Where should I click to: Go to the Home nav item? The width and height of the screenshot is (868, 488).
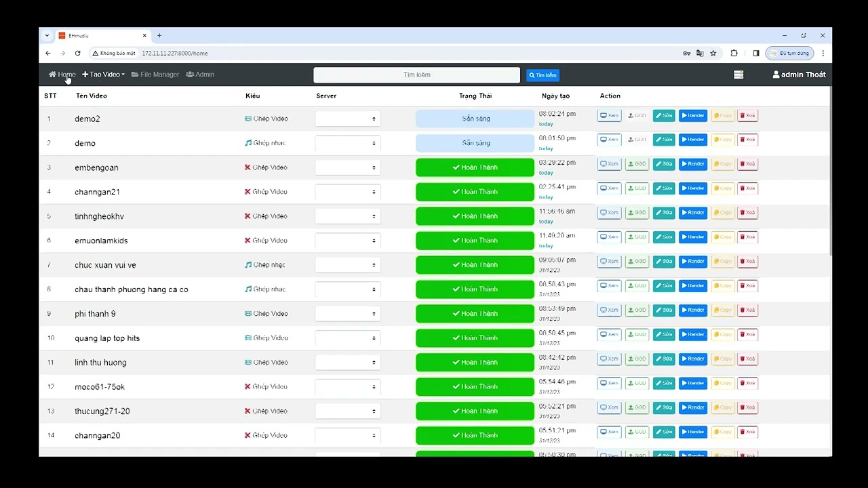coord(62,75)
